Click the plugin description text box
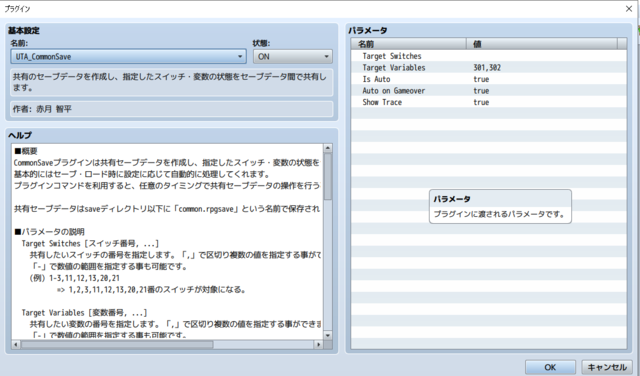Viewport: 640px width, 376px height. pyautogui.click(x=171, y=82)
